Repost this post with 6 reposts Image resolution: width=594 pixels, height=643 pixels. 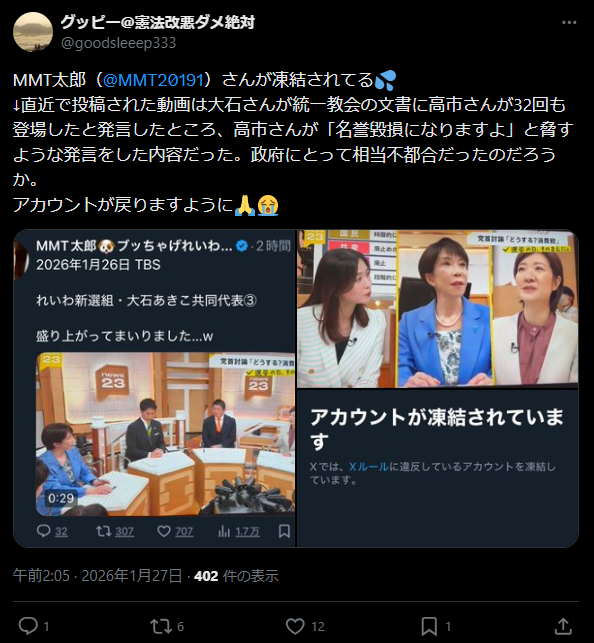click(159, 626)
